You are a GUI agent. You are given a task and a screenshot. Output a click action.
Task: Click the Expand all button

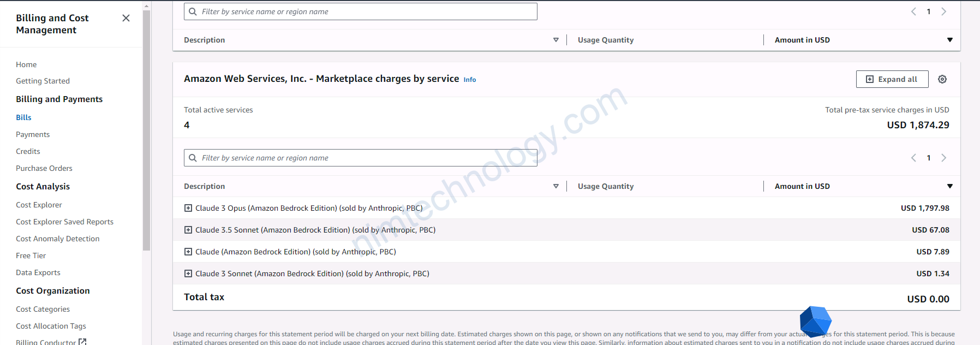892,79
